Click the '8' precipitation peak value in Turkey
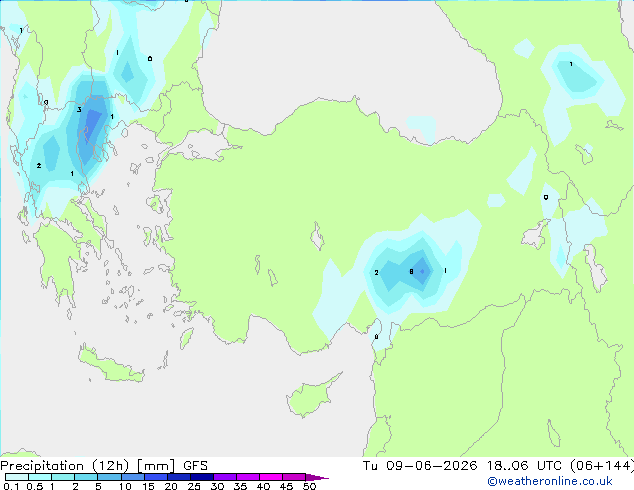Viewport: 634px width, 490px height. 411,272
